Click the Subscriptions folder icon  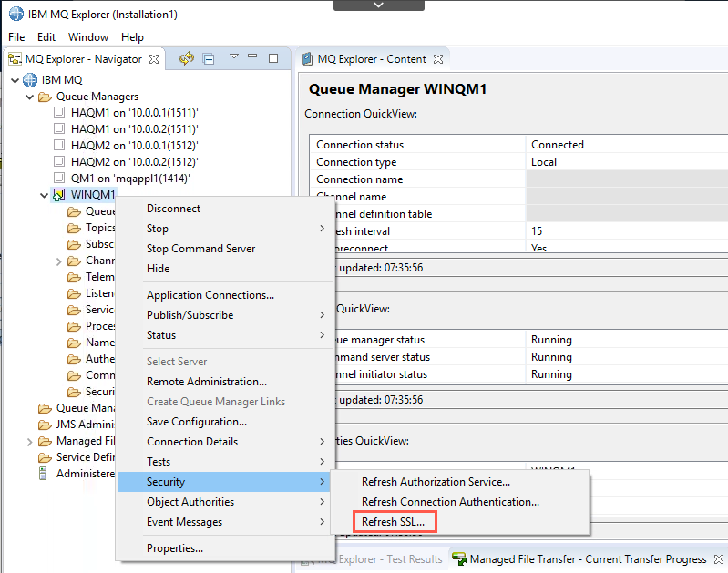(x=75, y=244)
